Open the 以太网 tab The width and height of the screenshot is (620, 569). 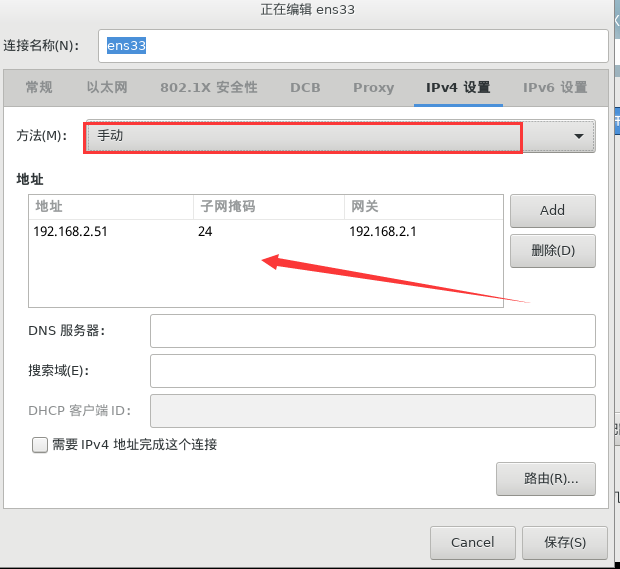pos(107,87)
